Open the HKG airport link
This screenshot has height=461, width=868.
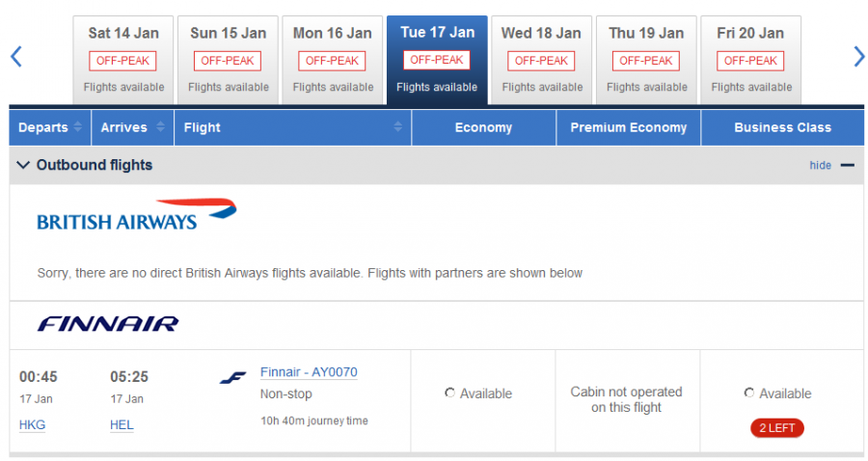(x=32, y=425)
